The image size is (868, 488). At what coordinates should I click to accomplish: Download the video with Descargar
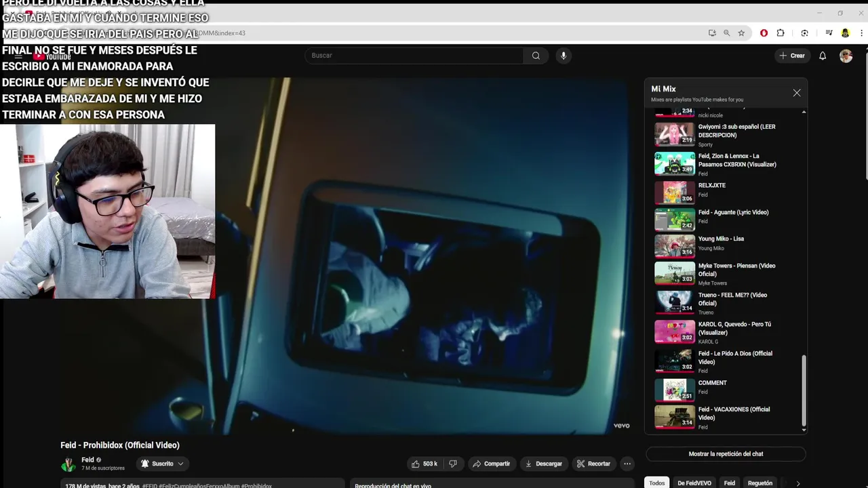pos(544,464)
